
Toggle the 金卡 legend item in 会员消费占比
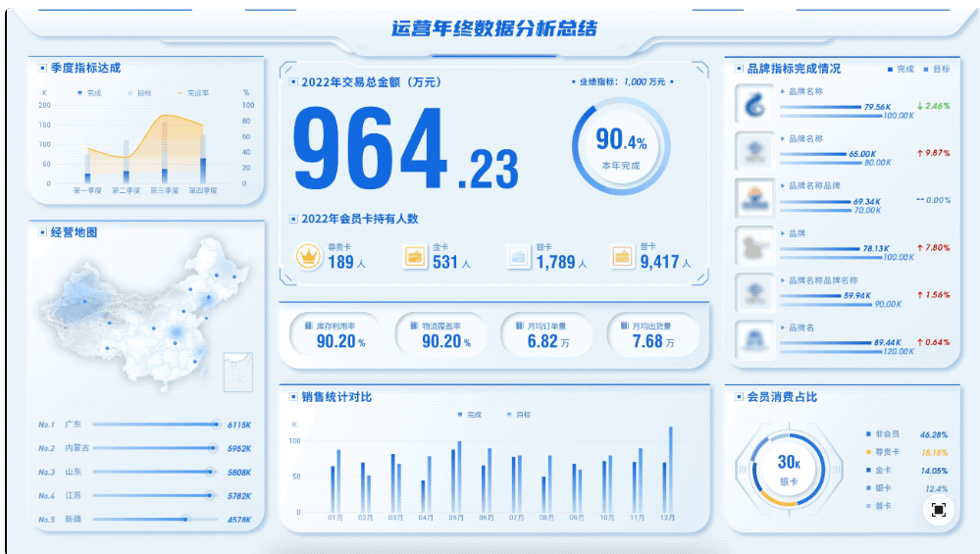pyautogui.click(x=879, y=471)
